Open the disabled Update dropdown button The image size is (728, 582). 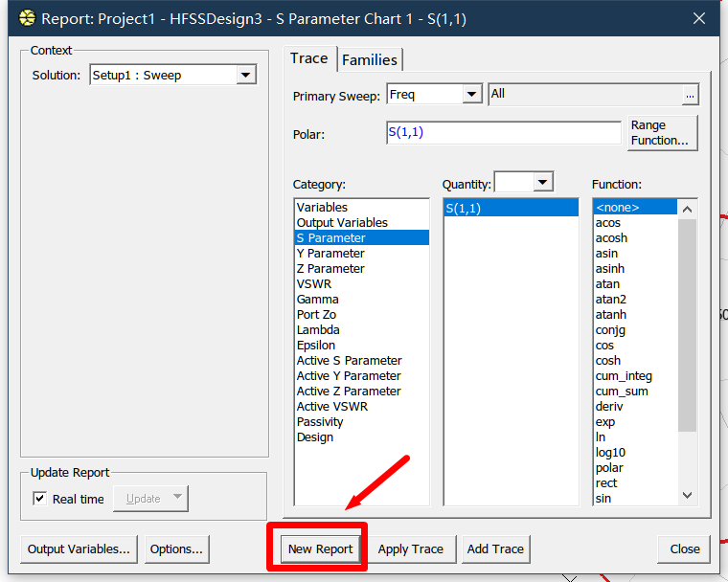coord(151,499)
